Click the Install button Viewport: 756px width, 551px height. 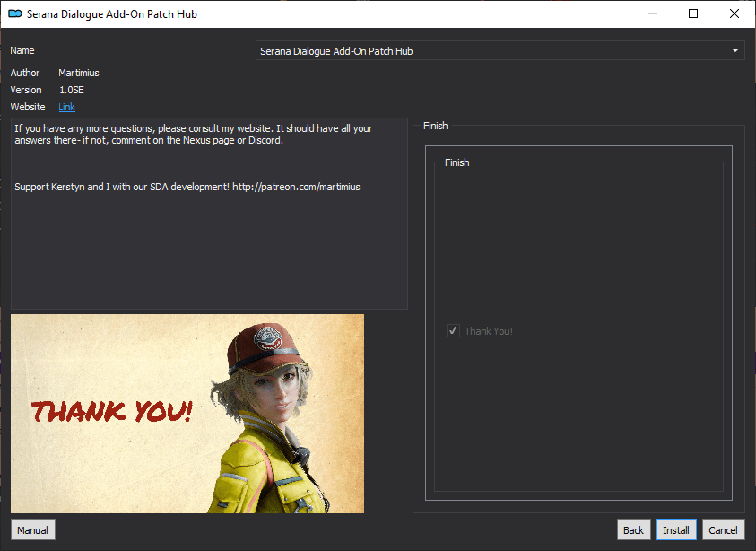point(676,529)
